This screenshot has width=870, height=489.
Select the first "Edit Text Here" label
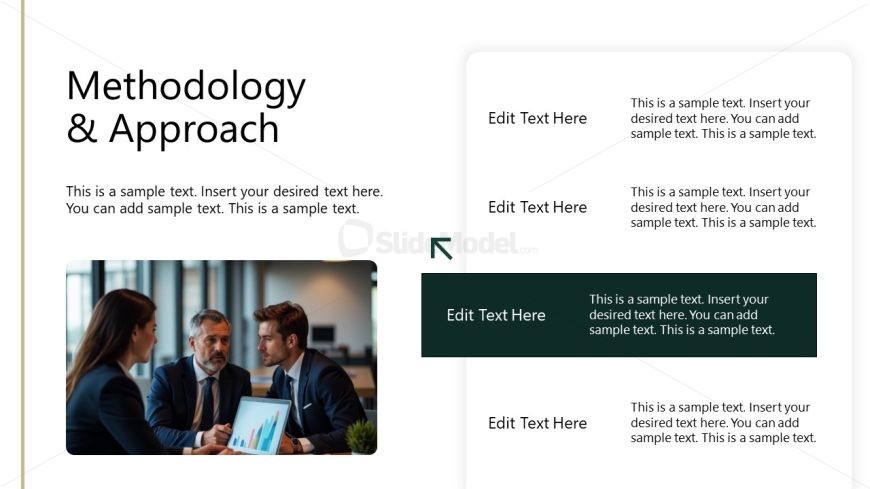(x=537, y=118)
